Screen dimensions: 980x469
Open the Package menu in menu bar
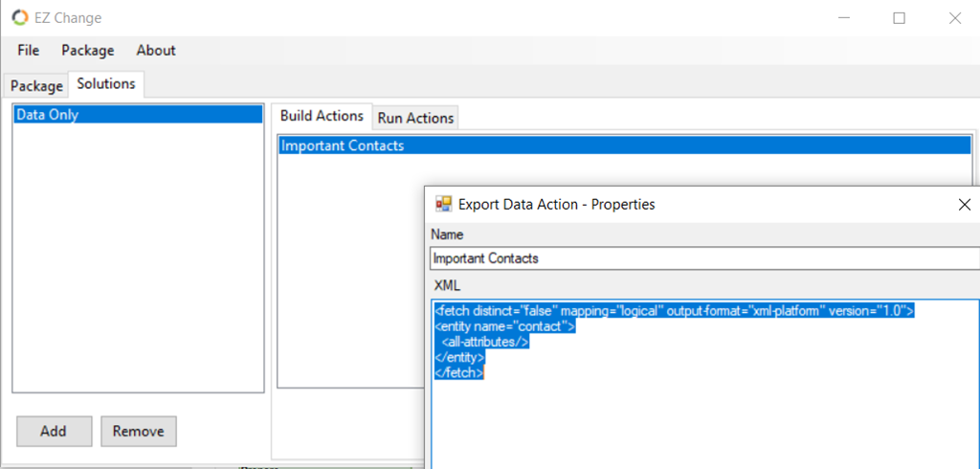pos(87,50)
